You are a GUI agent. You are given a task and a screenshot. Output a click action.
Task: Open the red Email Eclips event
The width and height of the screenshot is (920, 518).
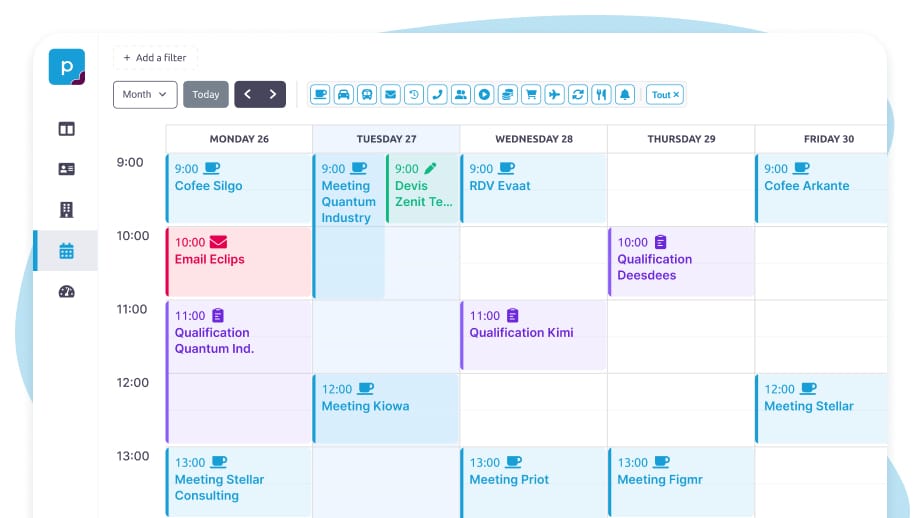(x=238, y=260)
